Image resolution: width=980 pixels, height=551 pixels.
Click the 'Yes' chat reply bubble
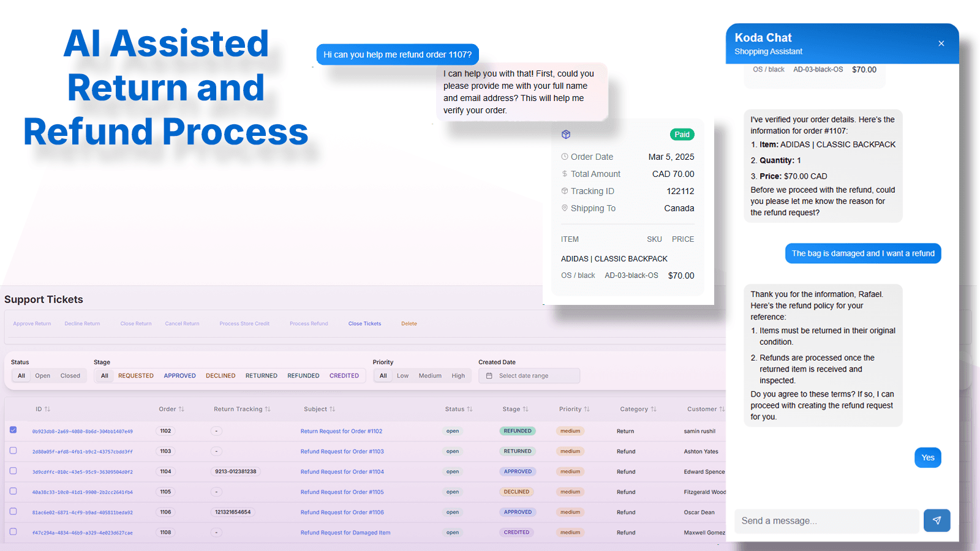[928, 457]
